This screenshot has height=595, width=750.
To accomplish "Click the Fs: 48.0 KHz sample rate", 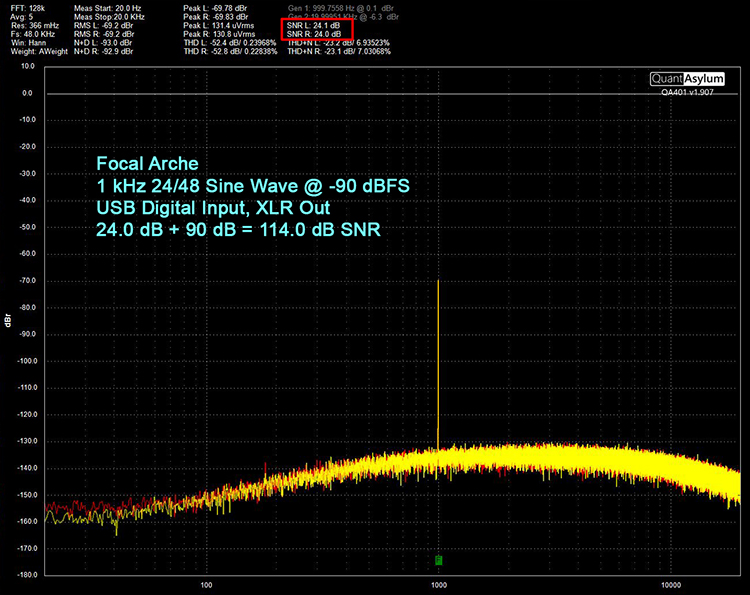I will [x=33, y=35].
